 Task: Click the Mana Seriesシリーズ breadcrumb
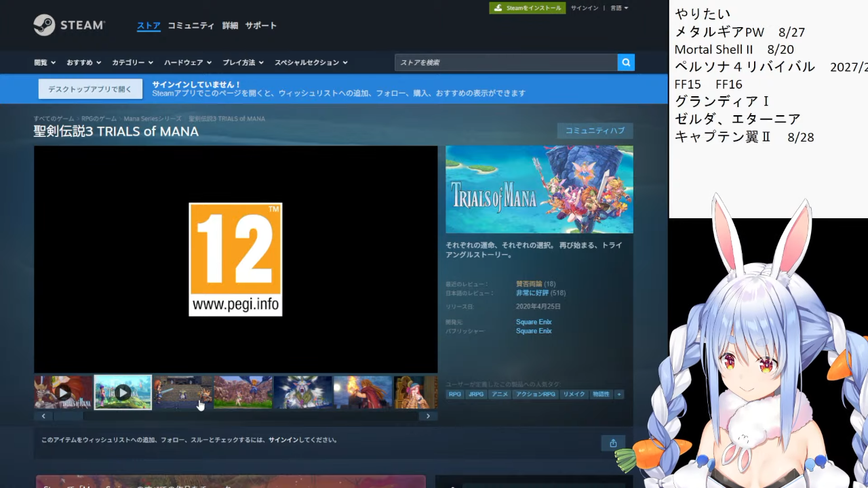(153, 119)
